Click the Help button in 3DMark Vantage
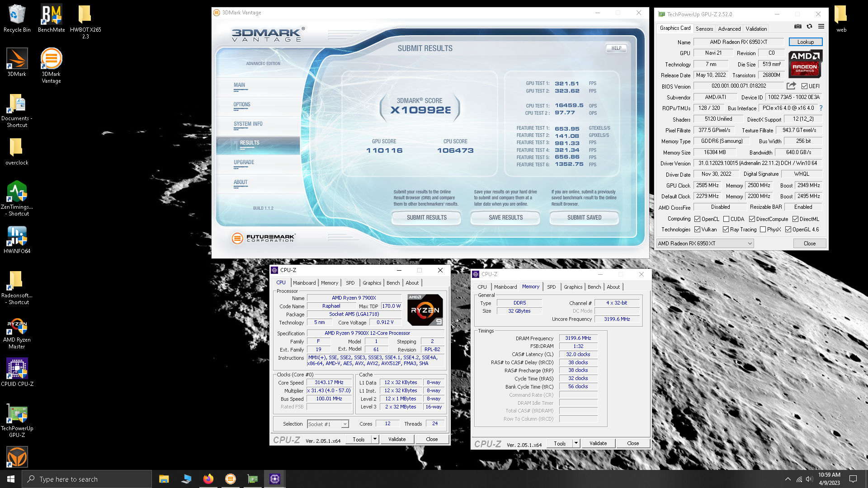The height and width of the screenshot is (488, 868). tap(616, 48)
